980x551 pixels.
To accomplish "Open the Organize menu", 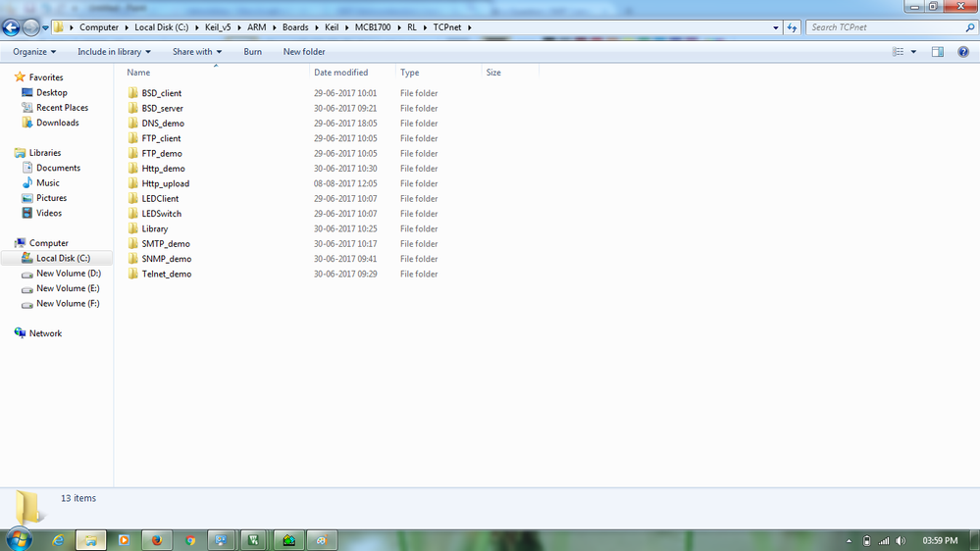I will 34,52.
